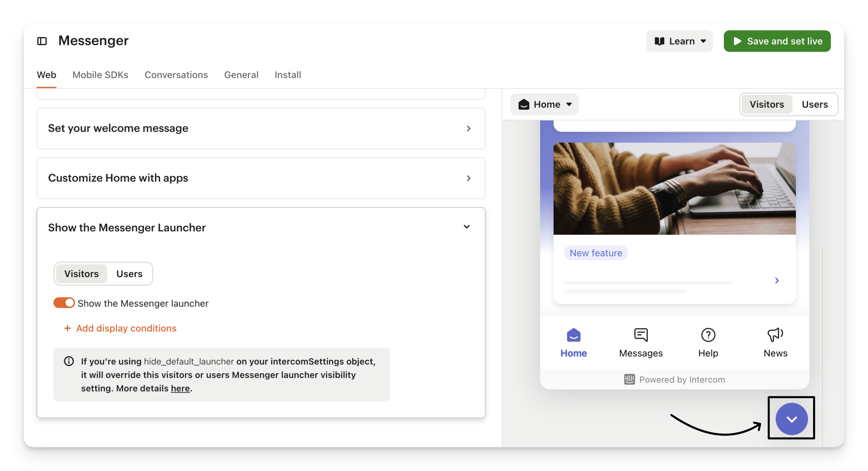868x471 pixels.
Task: Click the Messages icon in preview
Action: (640, 335)
